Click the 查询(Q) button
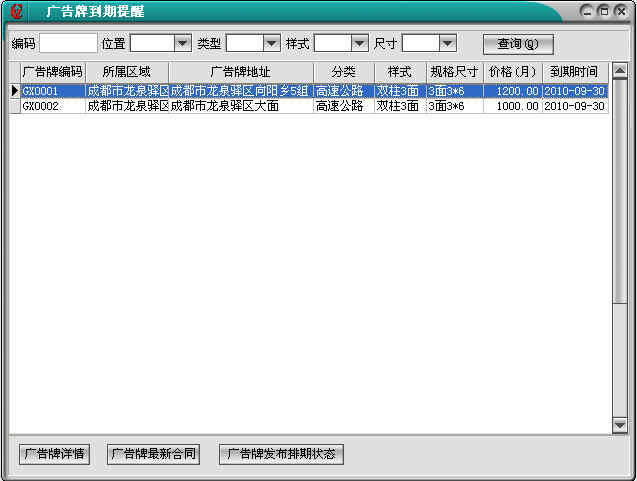This screenshot has height=481, width=637. pyautogui.click(x=518, y=44)
